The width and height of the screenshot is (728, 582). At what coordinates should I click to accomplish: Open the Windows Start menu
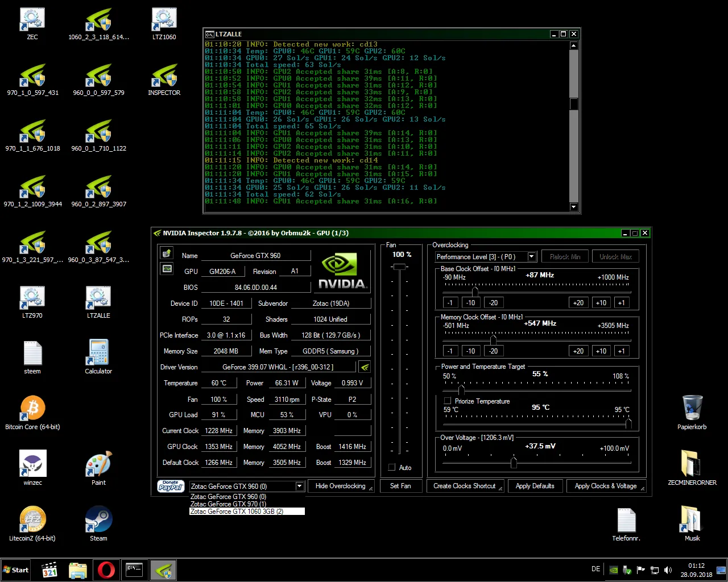(x=16, y=570)
